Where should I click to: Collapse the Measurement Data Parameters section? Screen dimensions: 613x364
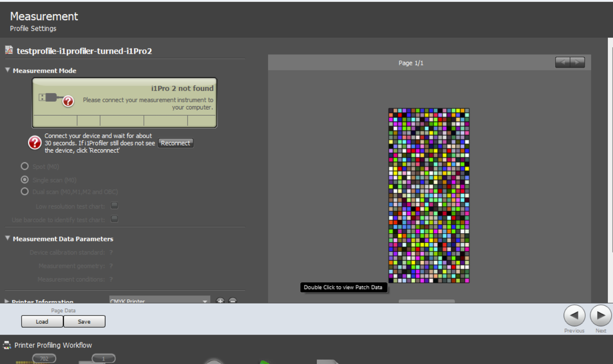(8, 238)
